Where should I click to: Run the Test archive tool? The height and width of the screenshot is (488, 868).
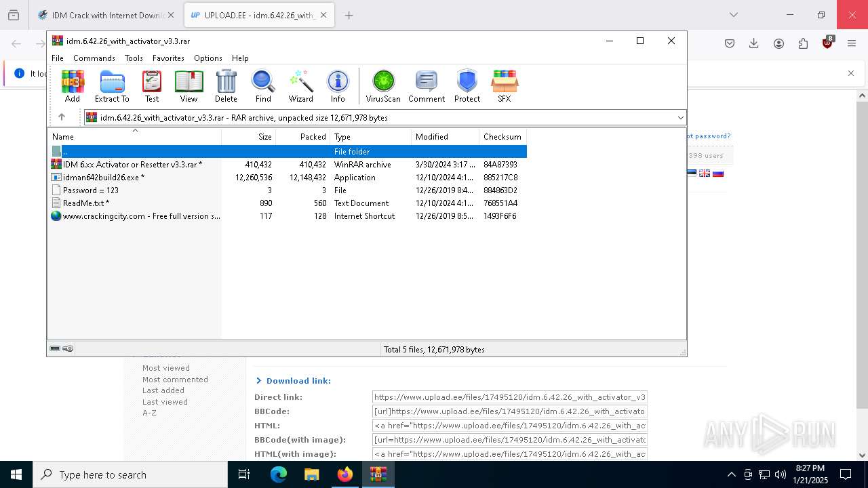pos(152,86)
